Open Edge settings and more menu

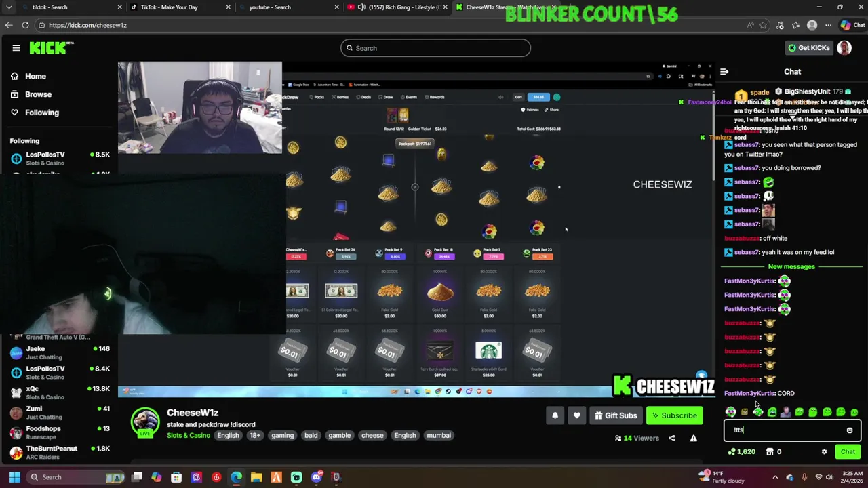coord(829,25)
